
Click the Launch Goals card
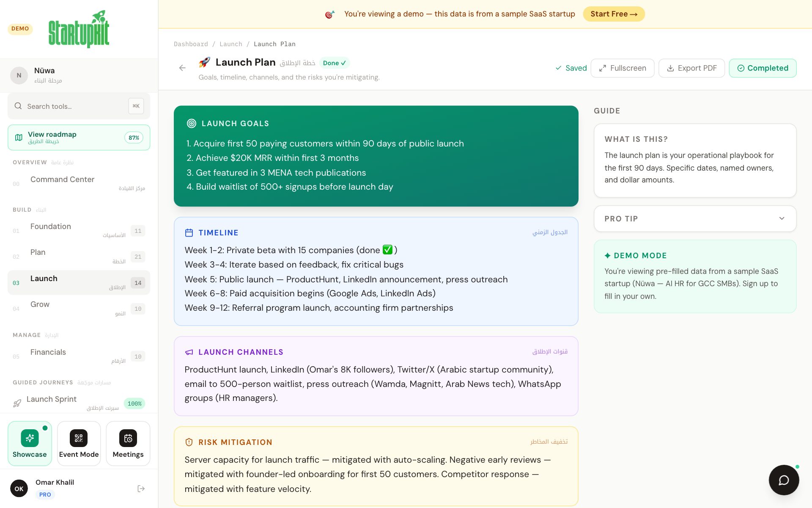coord(376,156)
